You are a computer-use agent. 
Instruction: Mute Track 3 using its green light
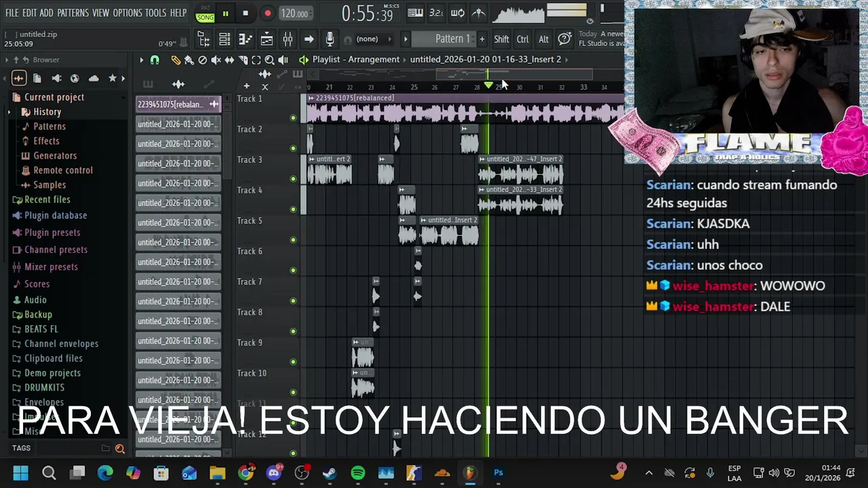pos(293,179)
